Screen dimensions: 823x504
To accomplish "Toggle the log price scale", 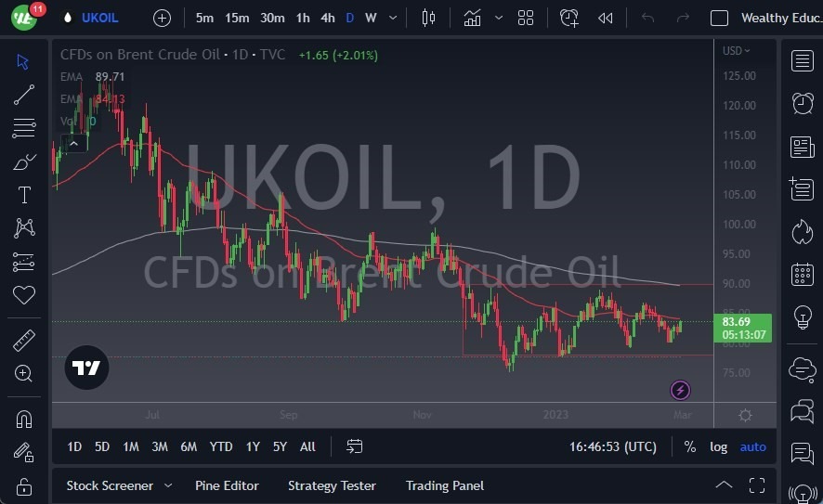I will tap(719, 446).
